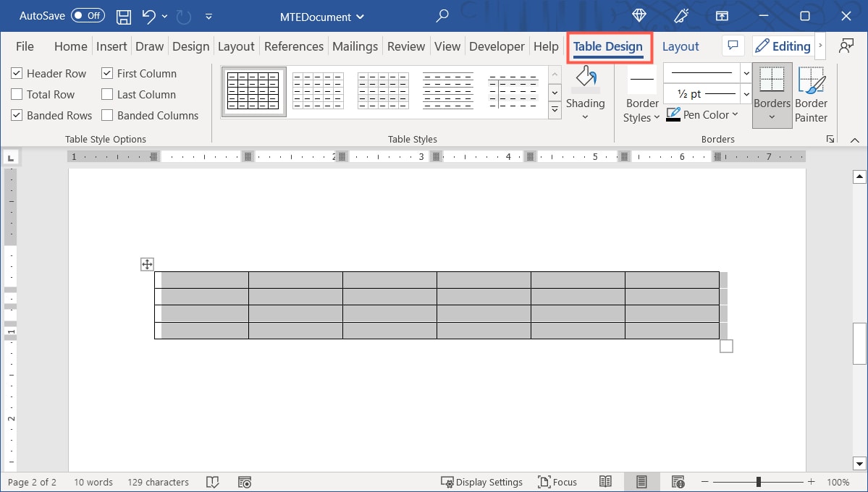Click the spelling check icon in the status bar
Screen dimensions: 868x492
(212, 482)
